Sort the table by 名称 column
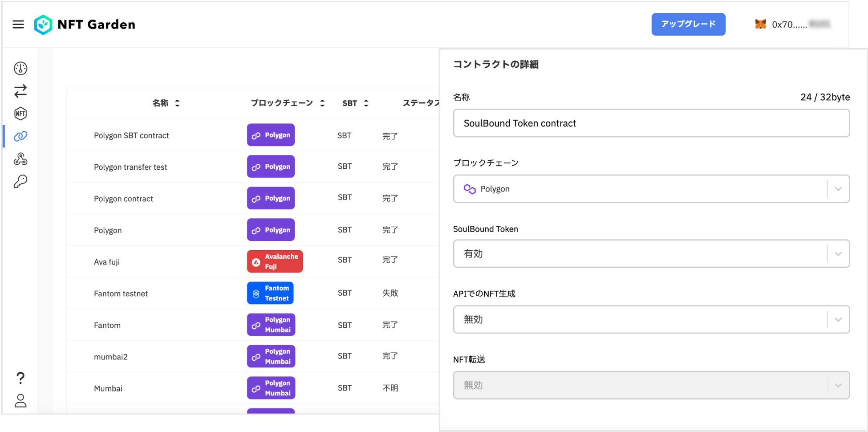 (166, 103)
